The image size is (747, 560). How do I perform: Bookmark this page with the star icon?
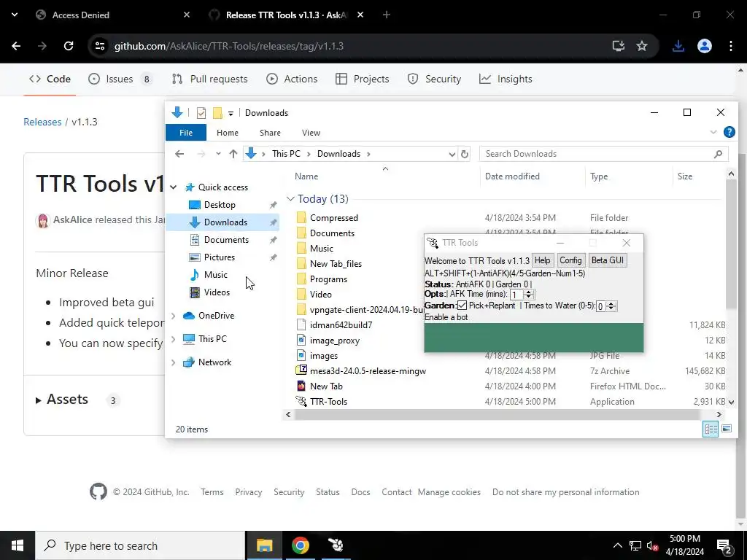point(642,46)
